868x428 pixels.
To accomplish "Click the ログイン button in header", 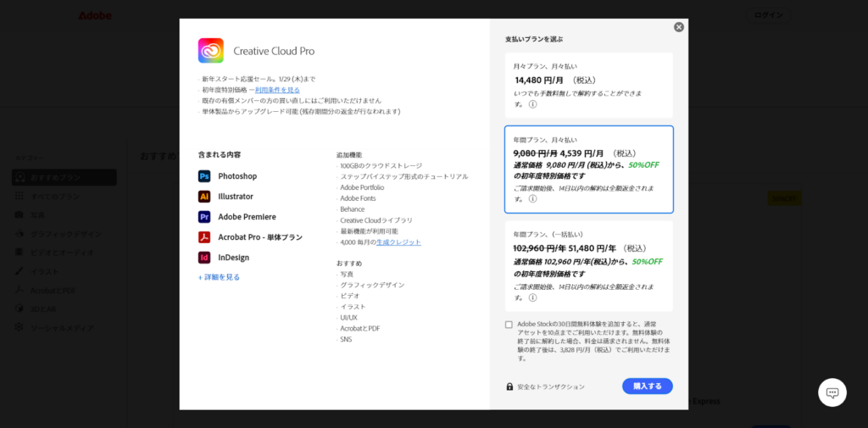I will pyautogui.click(x=768, y=15).
